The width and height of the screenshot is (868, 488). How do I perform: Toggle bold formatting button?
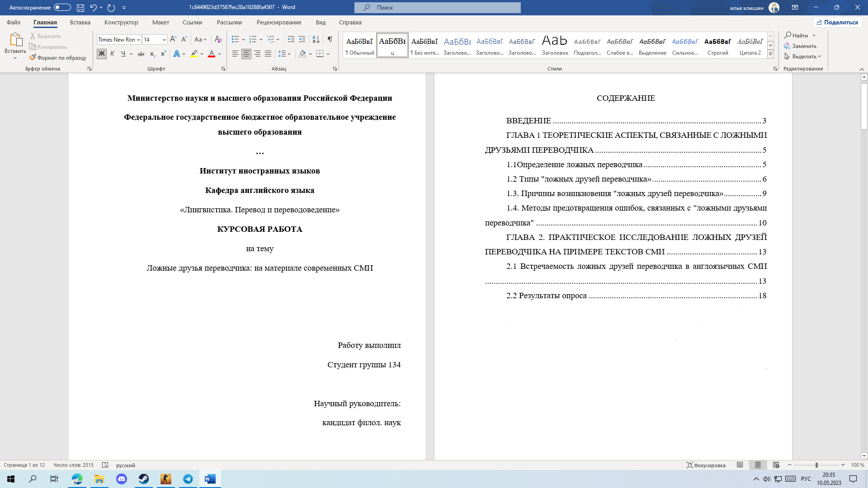(x=101, y=54)
